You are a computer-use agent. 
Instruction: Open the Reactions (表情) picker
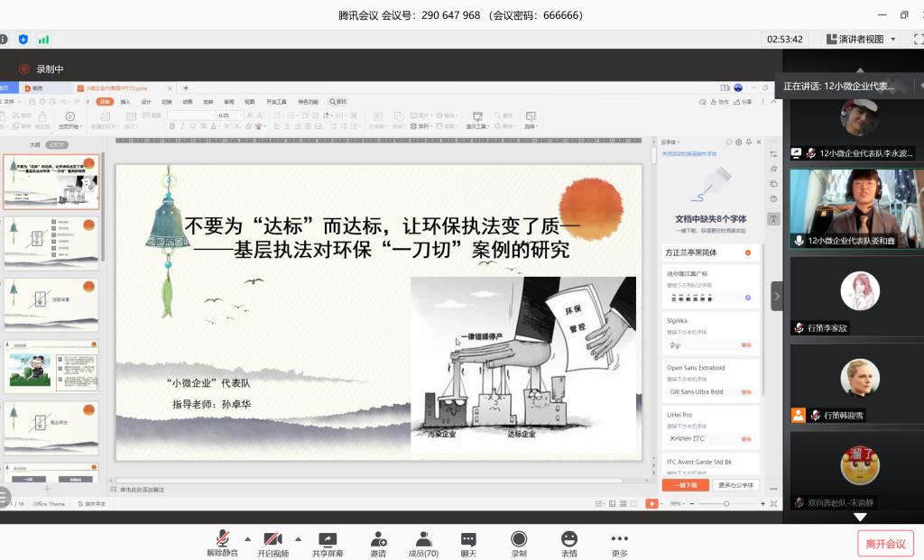pyautogui.click(x=568, y=543)
